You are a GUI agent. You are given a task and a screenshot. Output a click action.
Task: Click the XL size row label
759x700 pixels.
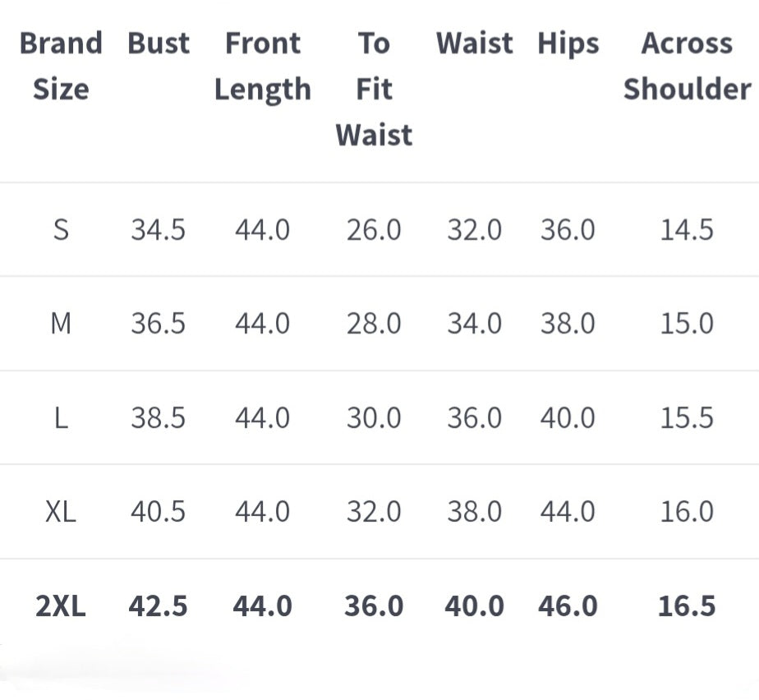click(61, 512)
